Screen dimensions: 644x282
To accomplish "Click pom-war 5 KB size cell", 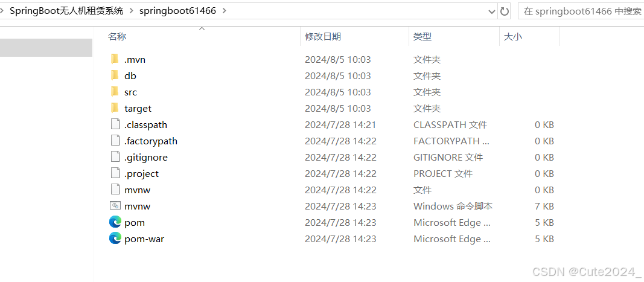I will point(544,239).
